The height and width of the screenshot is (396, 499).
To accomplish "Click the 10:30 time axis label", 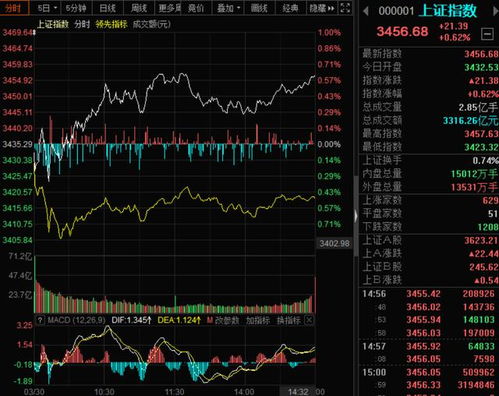I will (x=104, y=391).
